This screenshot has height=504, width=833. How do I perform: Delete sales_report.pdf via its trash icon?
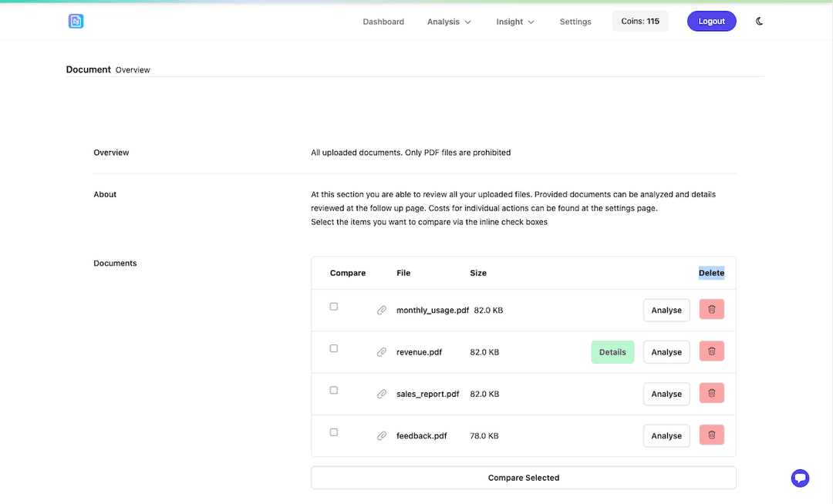pos(710,393)
